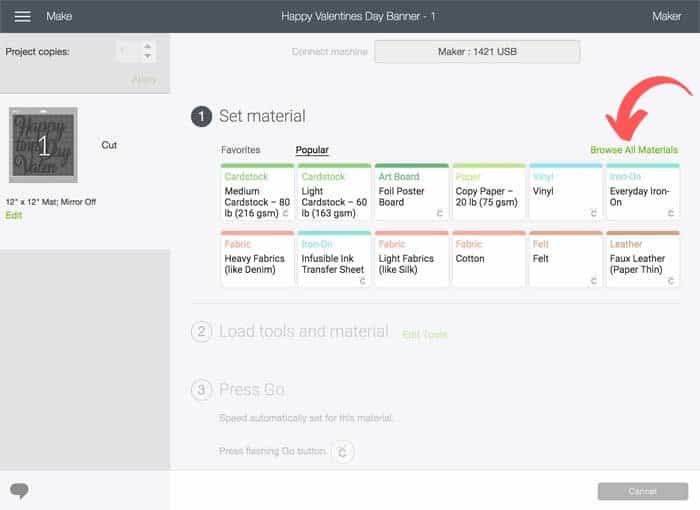Click the Happy Valentines Day Banner title
This screenshot has height=510, width=700.
click(x=358, y=17)
